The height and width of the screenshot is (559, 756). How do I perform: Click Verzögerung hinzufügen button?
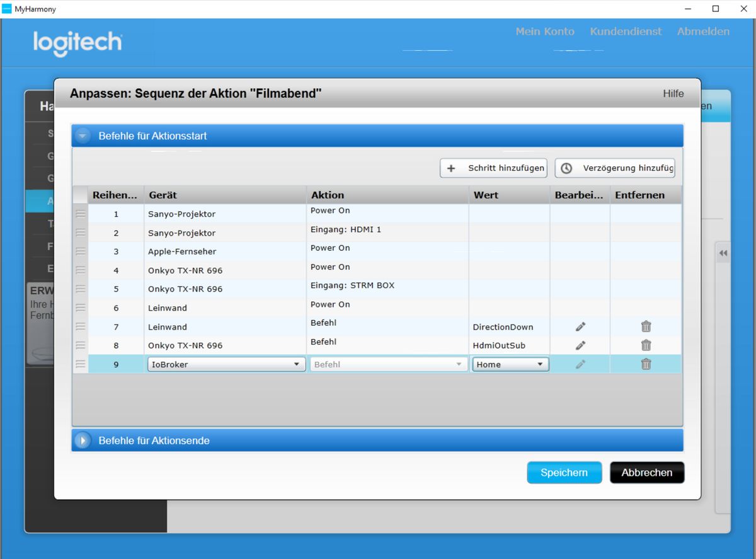pos(615,168)
